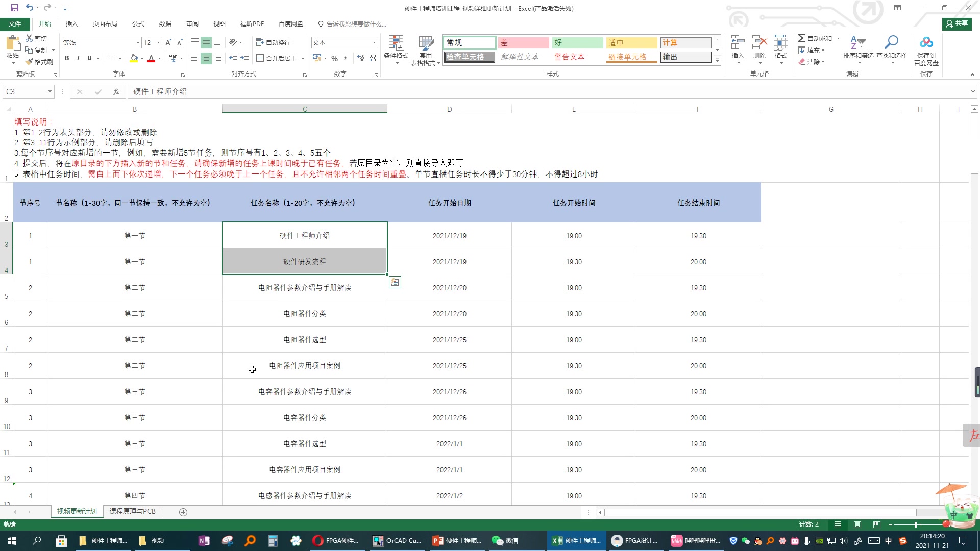Switch to the 插入 ribbon tab
The height and width of the screenshot is (551, 980).
(71, 23)
